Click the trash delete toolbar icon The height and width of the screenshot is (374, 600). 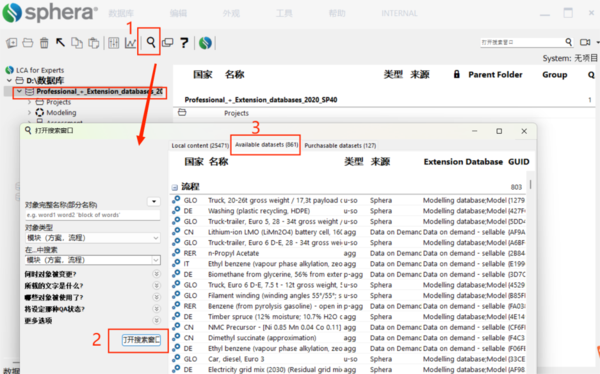(x=44, y=42)
